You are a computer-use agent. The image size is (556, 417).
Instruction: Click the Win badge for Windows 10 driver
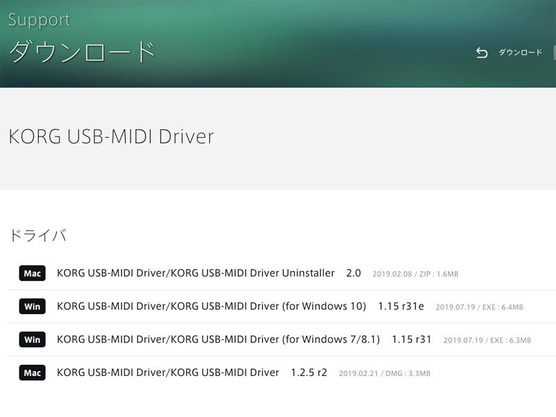pyautogui.click(x=32, y=306)
